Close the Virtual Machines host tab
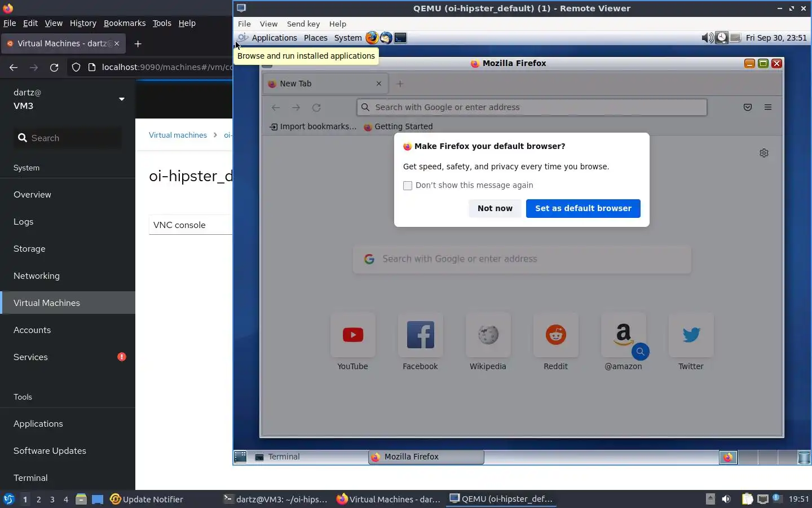The image size is (812, 508). point(117,43)
